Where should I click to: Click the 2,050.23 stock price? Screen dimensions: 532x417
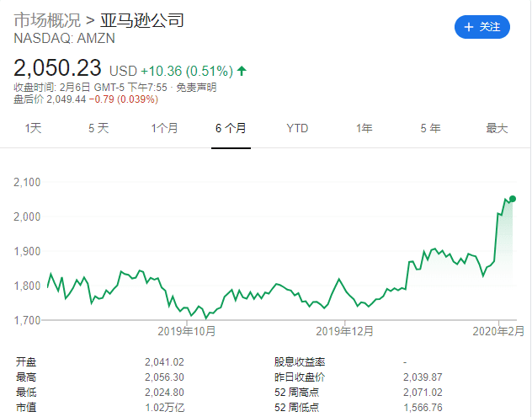click(57, 68)
